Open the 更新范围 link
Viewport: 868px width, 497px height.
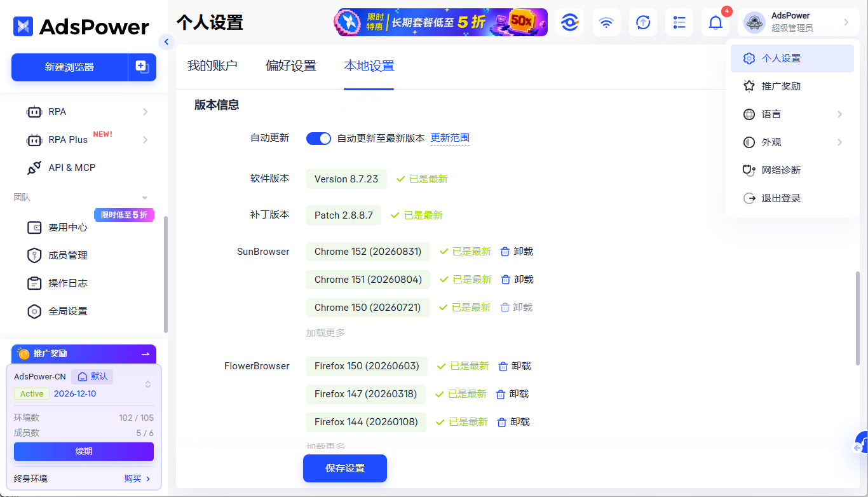pyautogui.click(x=450, y=138)
